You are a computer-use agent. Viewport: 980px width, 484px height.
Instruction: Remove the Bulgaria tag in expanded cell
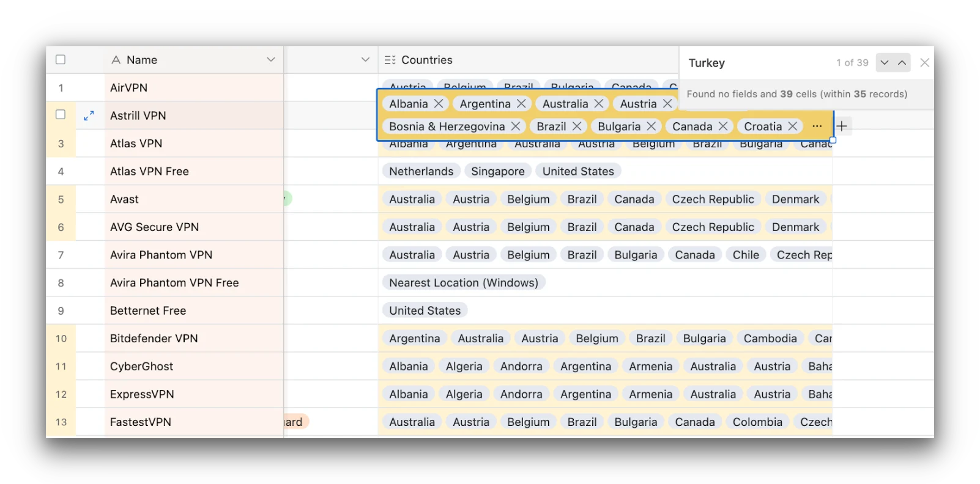[x=651, y=126]
